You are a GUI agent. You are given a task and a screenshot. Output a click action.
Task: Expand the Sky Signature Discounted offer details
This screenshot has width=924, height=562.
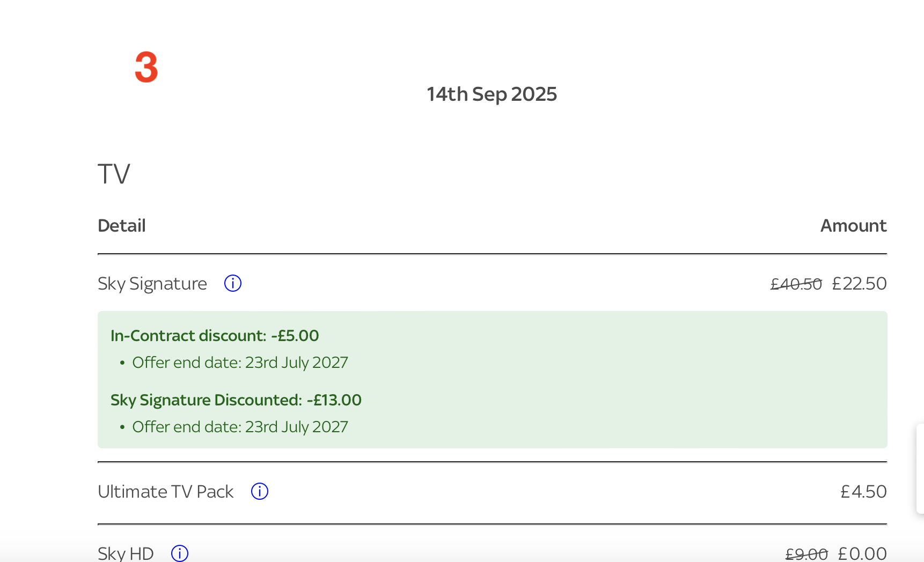coord(236,400)
